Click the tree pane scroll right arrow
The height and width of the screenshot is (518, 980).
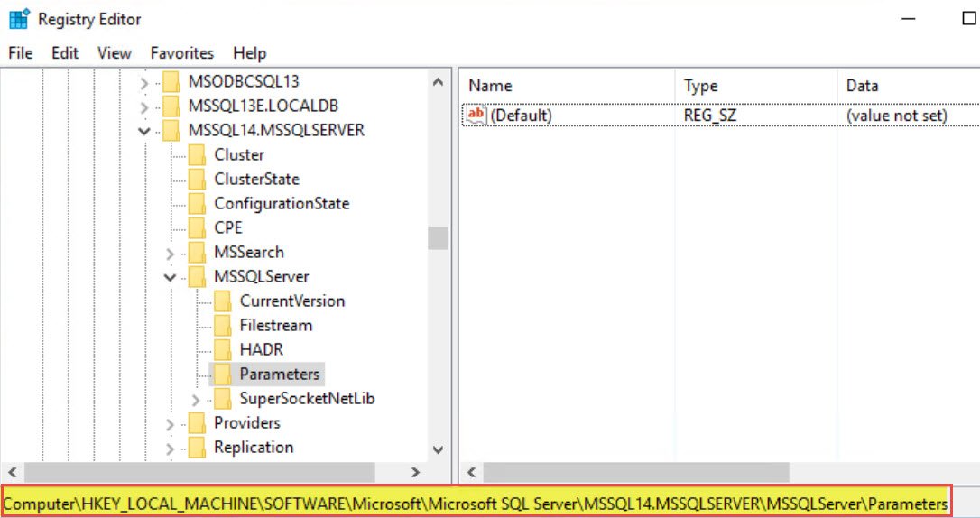tap(415, 472)
